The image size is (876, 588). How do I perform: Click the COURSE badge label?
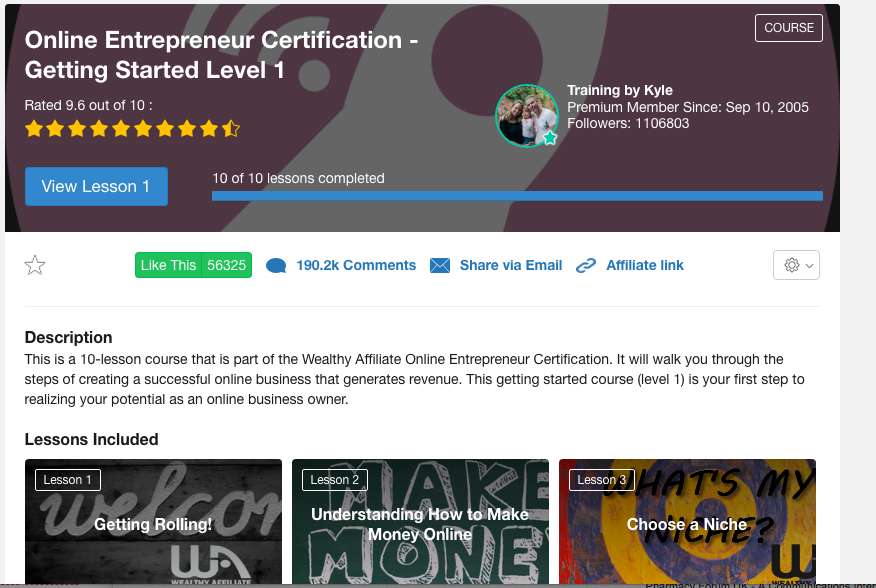click(x=789, y=28)
